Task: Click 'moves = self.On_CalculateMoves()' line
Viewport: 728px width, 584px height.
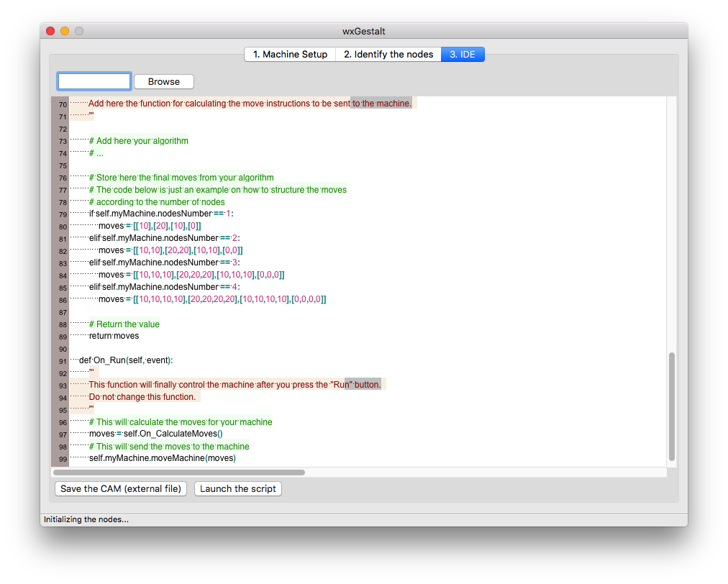Action: (x=156, y=434)
